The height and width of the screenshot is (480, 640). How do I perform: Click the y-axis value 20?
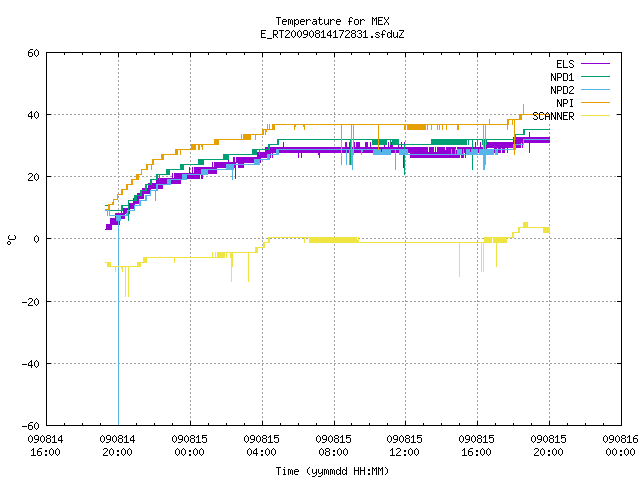point(33,177)
